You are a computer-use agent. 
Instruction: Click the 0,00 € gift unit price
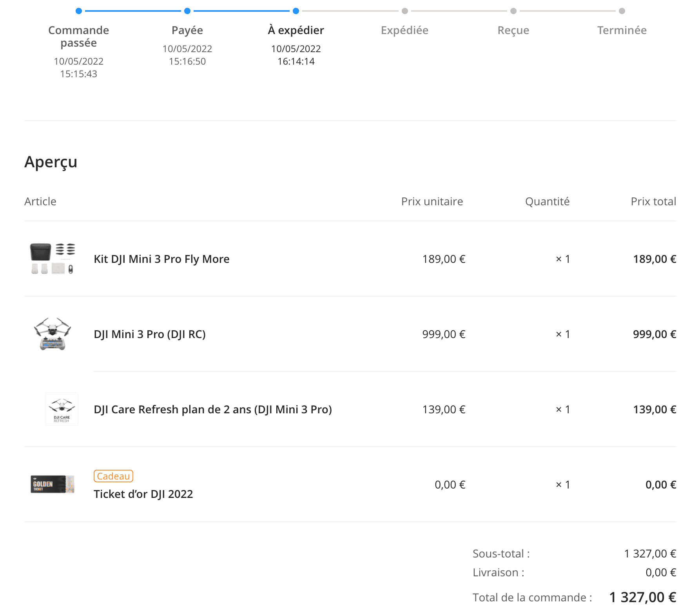pyautogui.click(x=450, y=485)
